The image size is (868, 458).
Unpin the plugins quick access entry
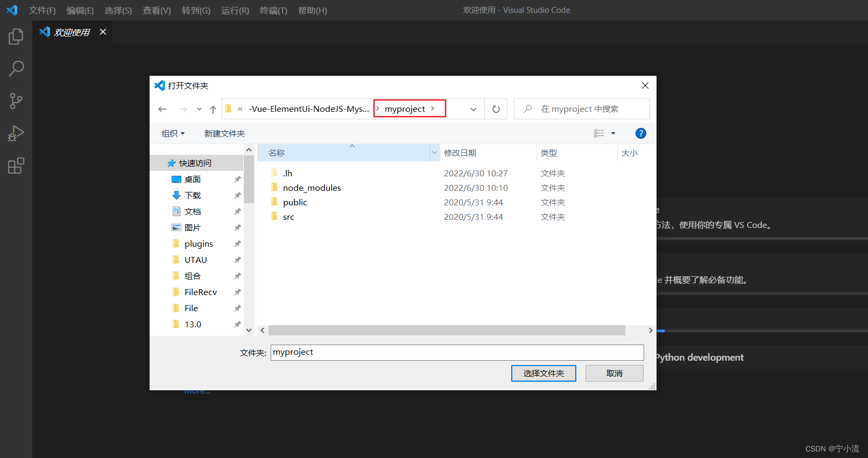tap(237, 244)
